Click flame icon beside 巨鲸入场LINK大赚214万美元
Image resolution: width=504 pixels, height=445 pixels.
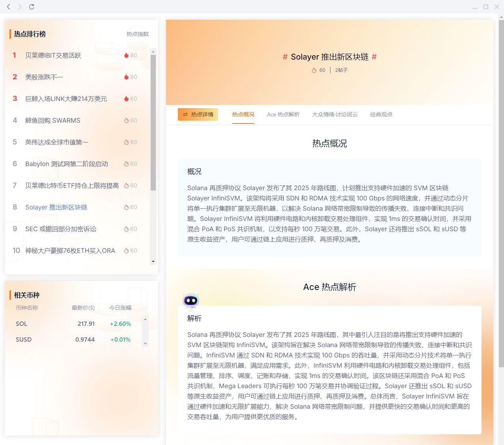click(126, 99)
